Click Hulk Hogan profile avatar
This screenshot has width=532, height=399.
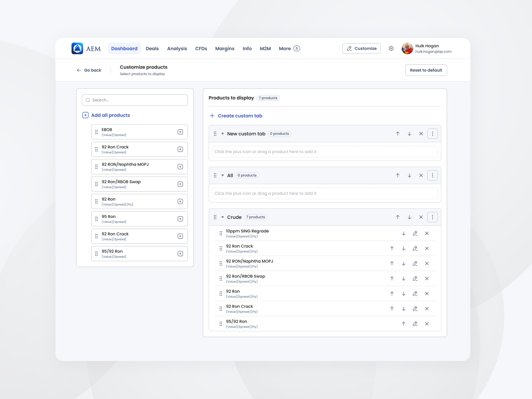(407, 48)
